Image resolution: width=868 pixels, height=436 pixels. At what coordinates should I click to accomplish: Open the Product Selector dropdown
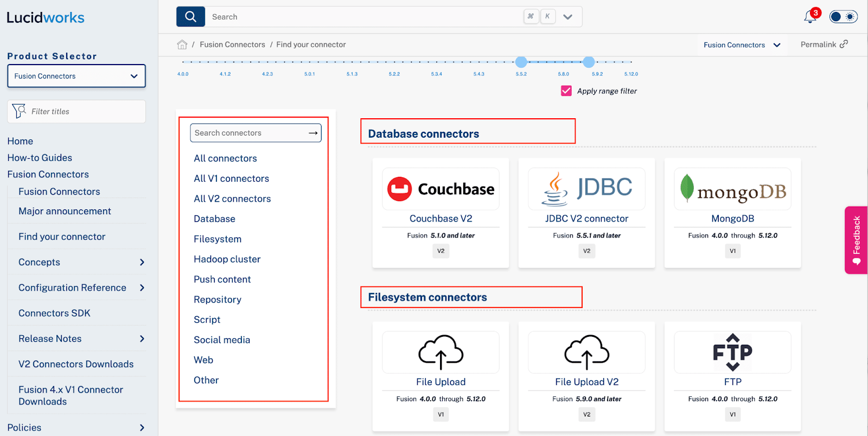coord(76,76)
